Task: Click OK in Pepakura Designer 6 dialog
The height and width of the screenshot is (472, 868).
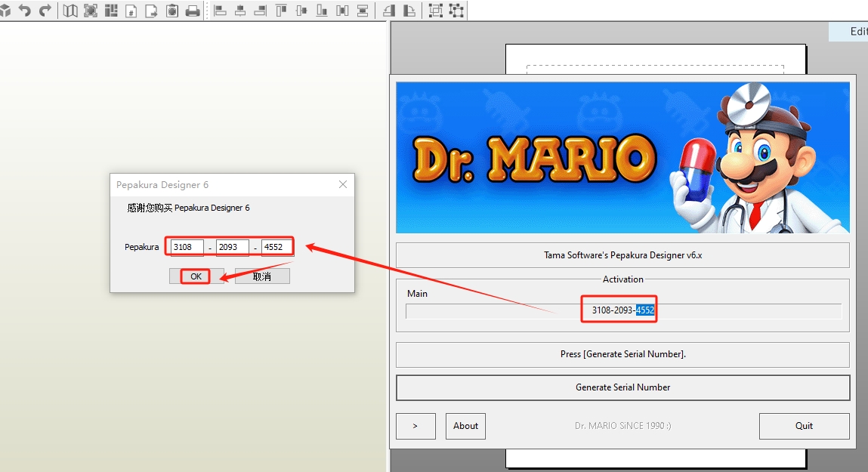Action: click(196, 276)
